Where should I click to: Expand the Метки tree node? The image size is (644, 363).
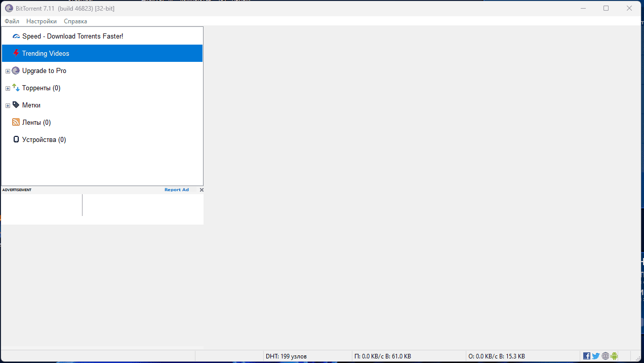(x=8, y=105)
